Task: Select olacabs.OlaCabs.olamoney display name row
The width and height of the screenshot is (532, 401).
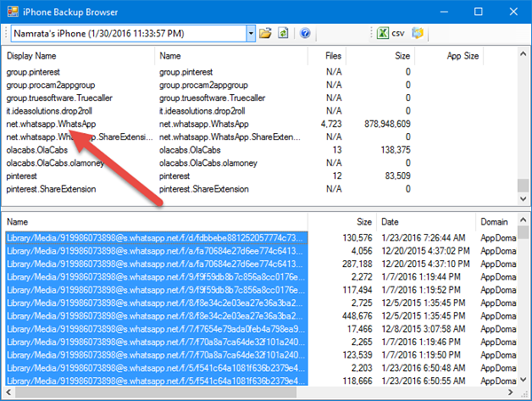Action: click(x=55, y=163)
